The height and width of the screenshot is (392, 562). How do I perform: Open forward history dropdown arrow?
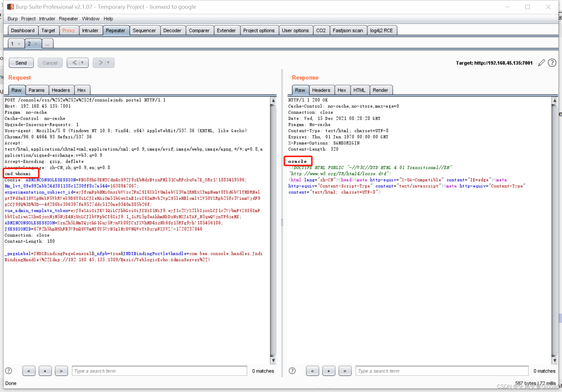(108, 63)
